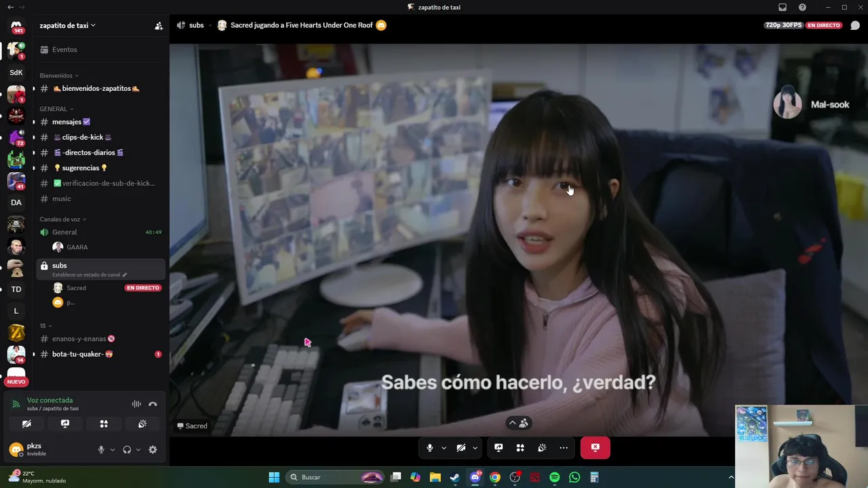Open WhatsApp from taskbar
Viewport: 868px width, 488px height.
574,477
